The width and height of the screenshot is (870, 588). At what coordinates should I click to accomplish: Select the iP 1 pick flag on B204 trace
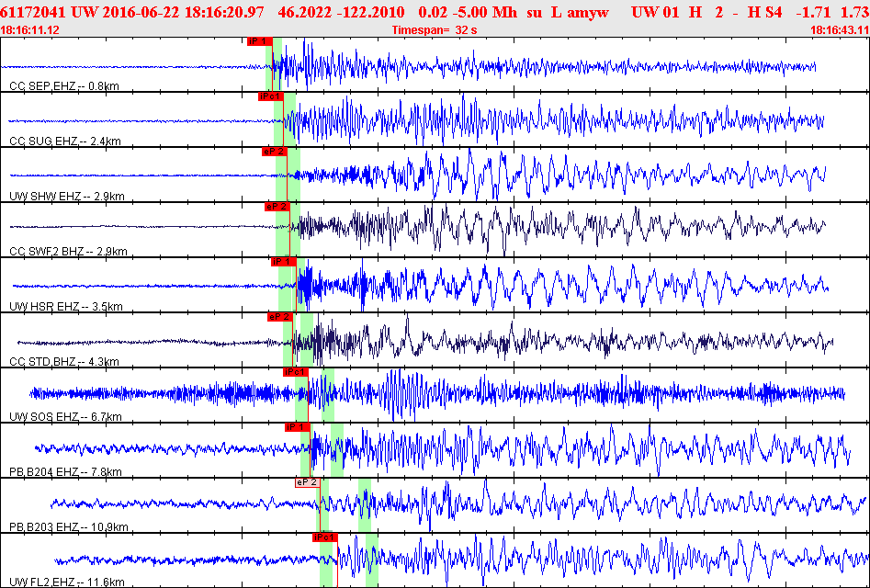coord(297,427)
